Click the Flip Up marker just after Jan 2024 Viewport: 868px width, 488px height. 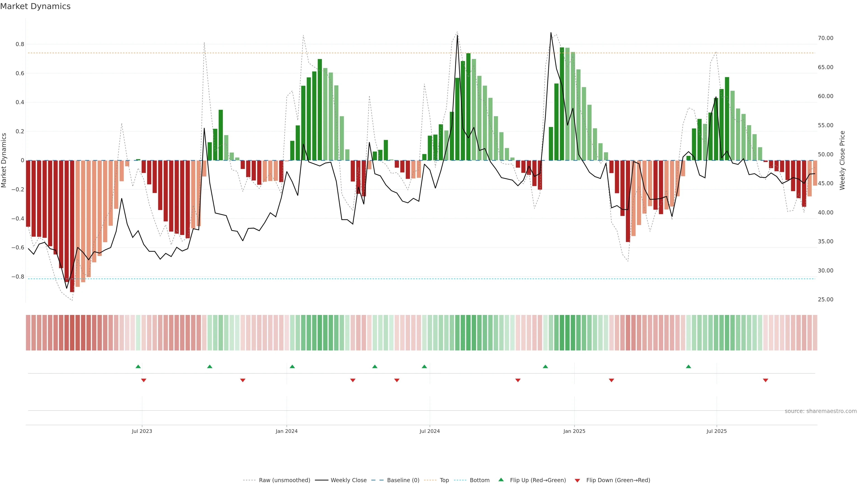[x=292, y=366]
